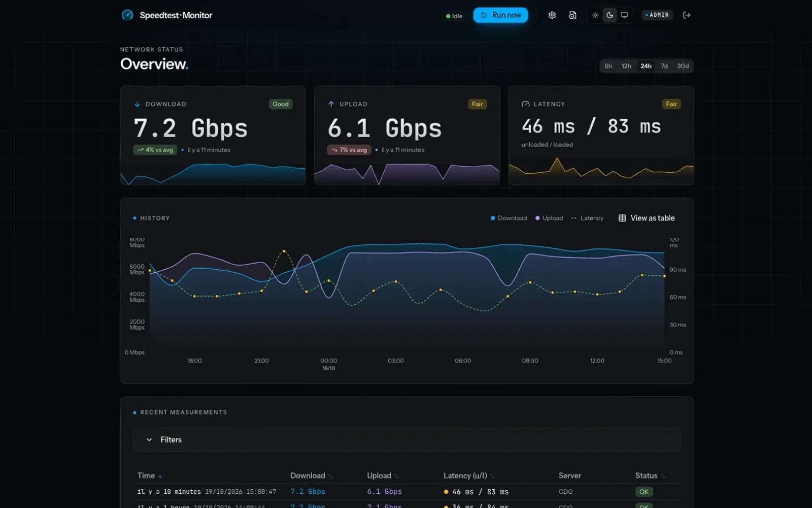812x508 pixels.
Task: Click the Idle status indicator
Action: [454, 16]
